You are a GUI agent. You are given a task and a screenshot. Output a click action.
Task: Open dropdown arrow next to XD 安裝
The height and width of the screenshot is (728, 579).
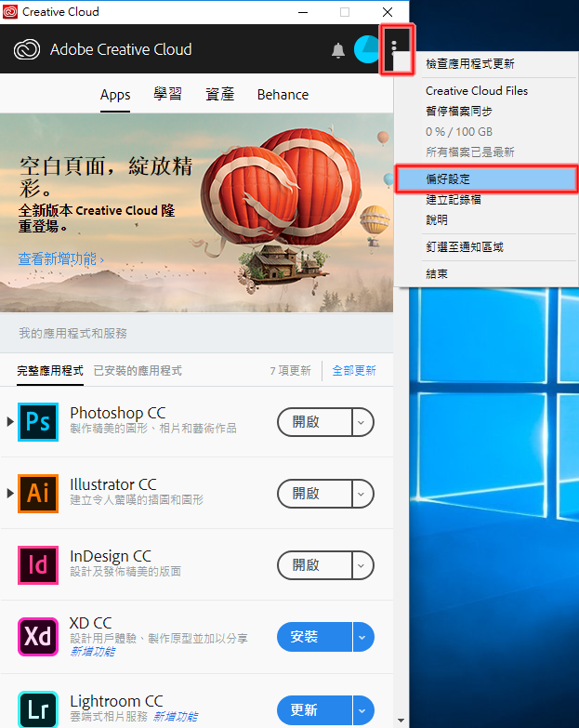362,637
